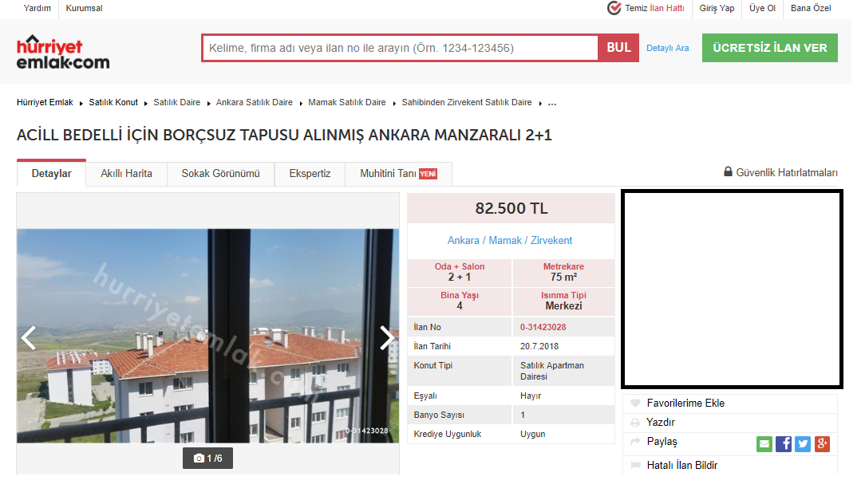Go to next photo with right arrow
The image size is (865, 504).
click(x=387, y=338)
